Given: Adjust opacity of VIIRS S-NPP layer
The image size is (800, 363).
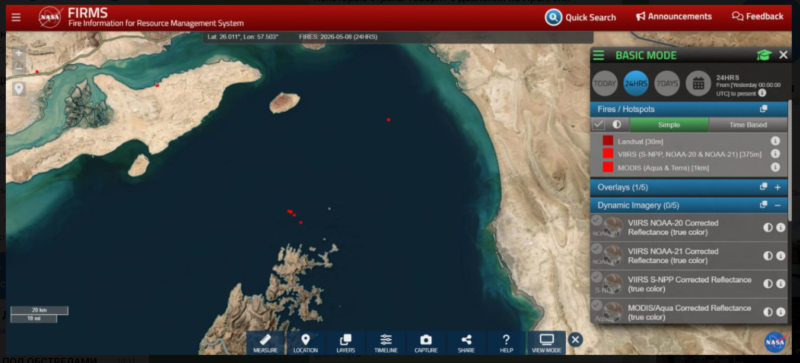Looking at the screenshot, I should coord(768,284).
